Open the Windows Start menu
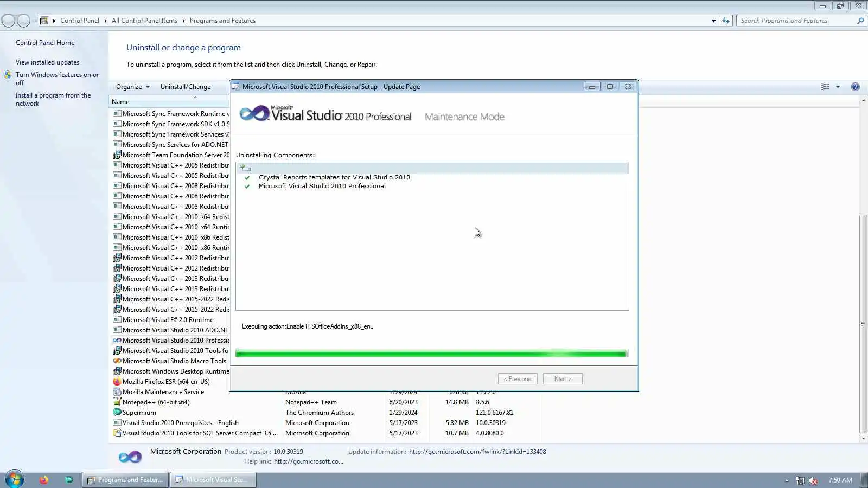This screenshot has height=488, width=868. [15, 479]
